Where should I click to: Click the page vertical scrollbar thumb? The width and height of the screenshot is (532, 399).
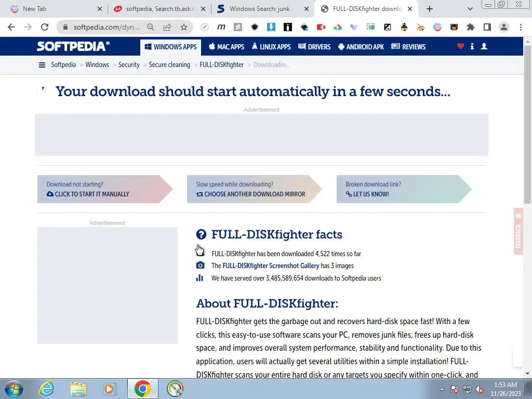(x=528, y=124)
